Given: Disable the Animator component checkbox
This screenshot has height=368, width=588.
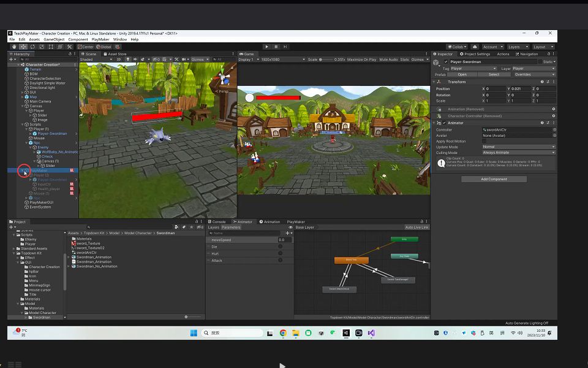Looking at the screenshot, I should tap(445, 123).
